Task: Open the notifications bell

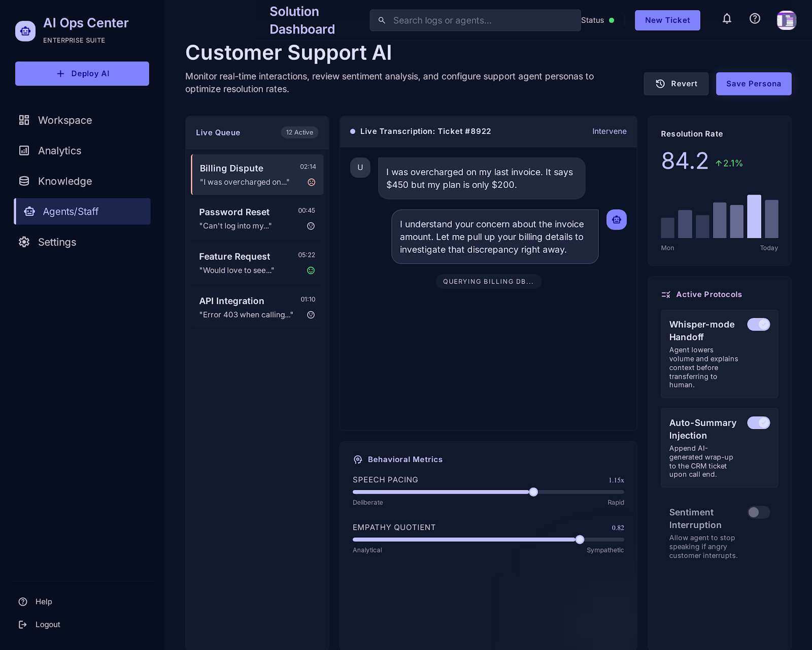Action: pyautogui.click(x=727, y=19)
